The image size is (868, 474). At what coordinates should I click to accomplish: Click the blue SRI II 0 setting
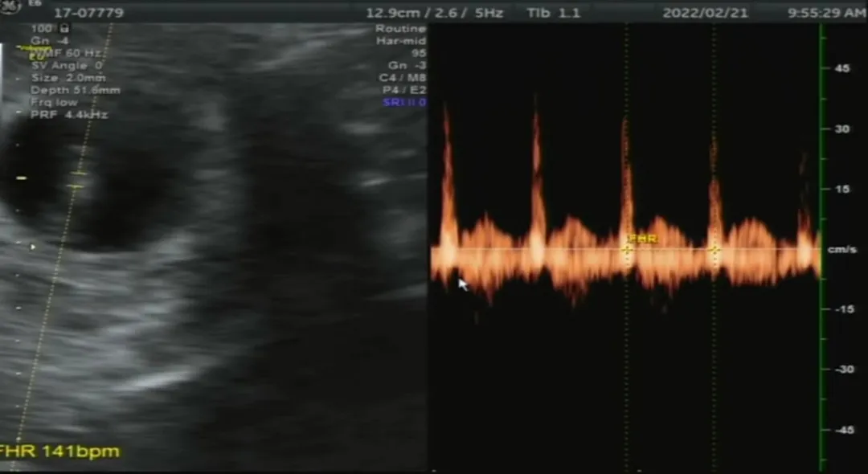404,102
